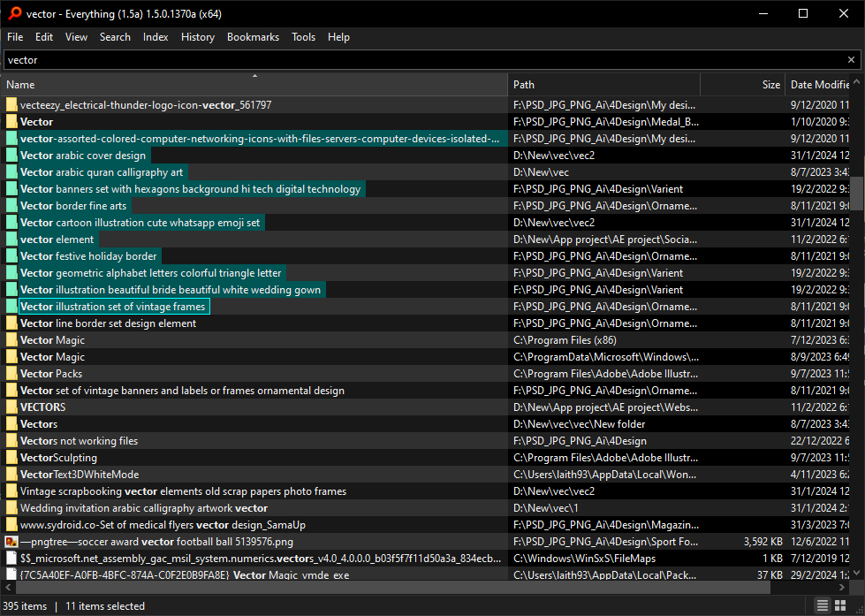
Task: Select 'Vintage scrapbooking vector elements' folder
Action: [x=183, y=491]
